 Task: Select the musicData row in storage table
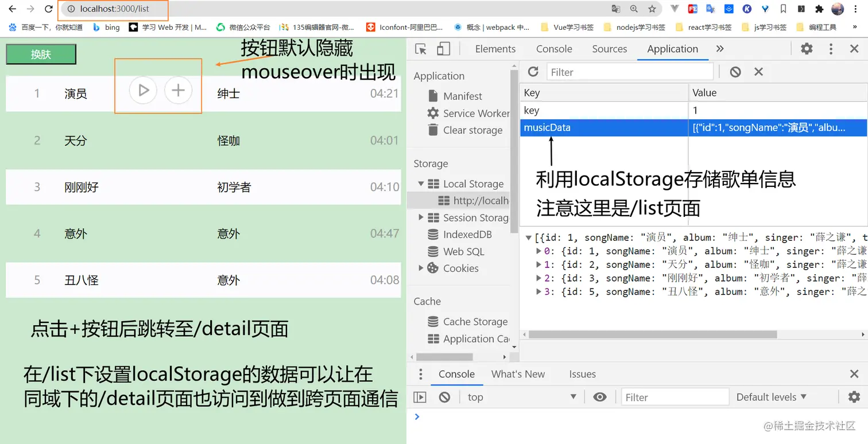tap(693, 128)
